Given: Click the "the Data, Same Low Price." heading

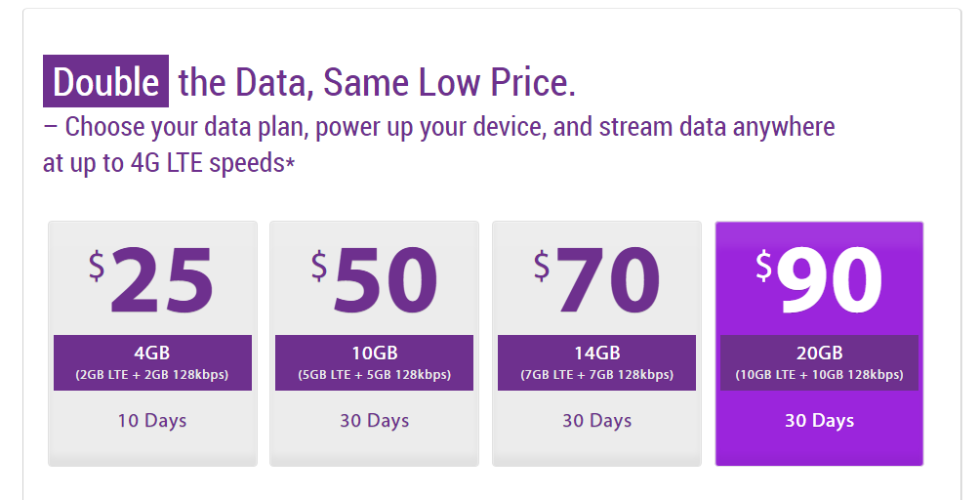Looking at the screenshot, I should 377,82.
